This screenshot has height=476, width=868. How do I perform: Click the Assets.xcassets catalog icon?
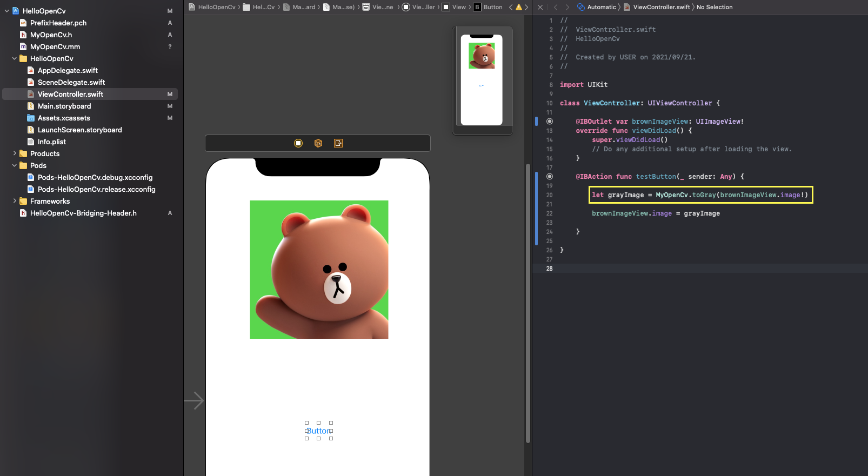click(x=31, y=118)
